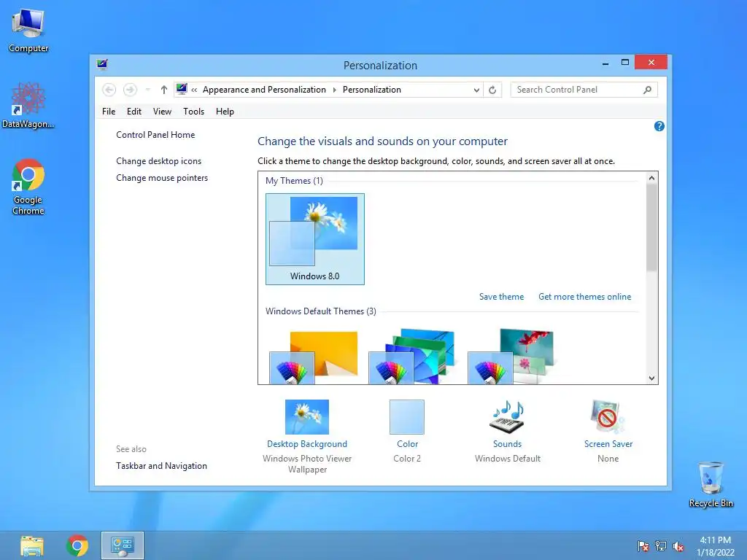This screenshot has width=747, height=560.
Task: Open the View menu
Action: click(x=162, y=112)
